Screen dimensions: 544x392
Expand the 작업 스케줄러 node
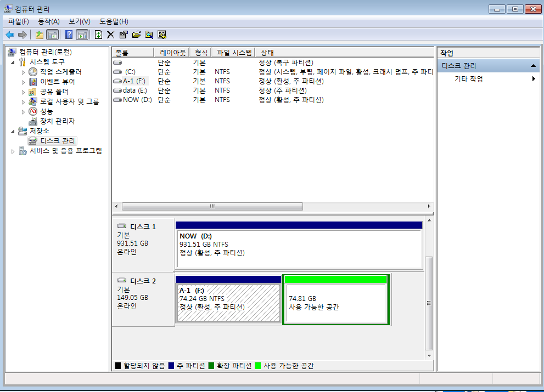[x=23, y=72]
